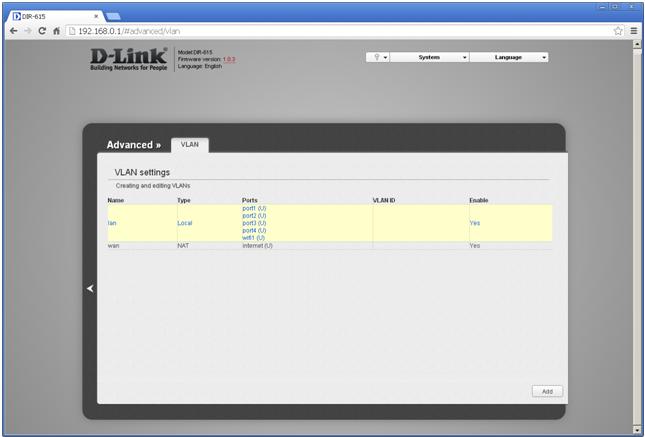
Task: Open a new browser tab
Action: [x=113, y=16]
